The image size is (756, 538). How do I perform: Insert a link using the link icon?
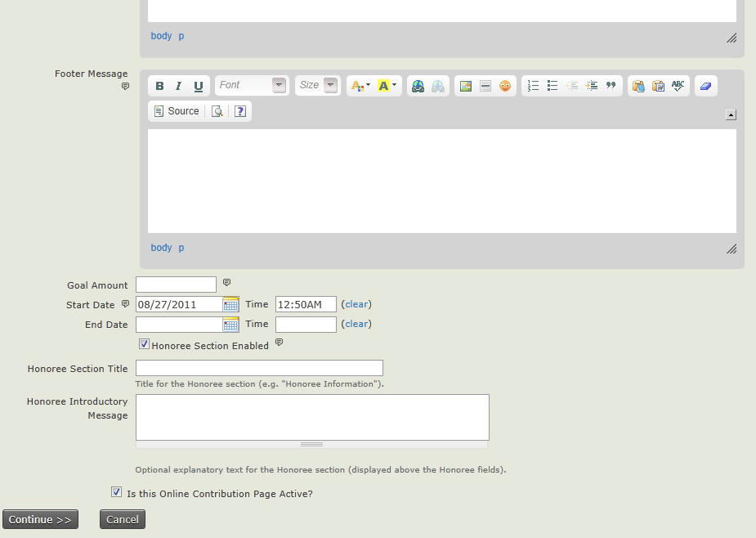point(418,86)
